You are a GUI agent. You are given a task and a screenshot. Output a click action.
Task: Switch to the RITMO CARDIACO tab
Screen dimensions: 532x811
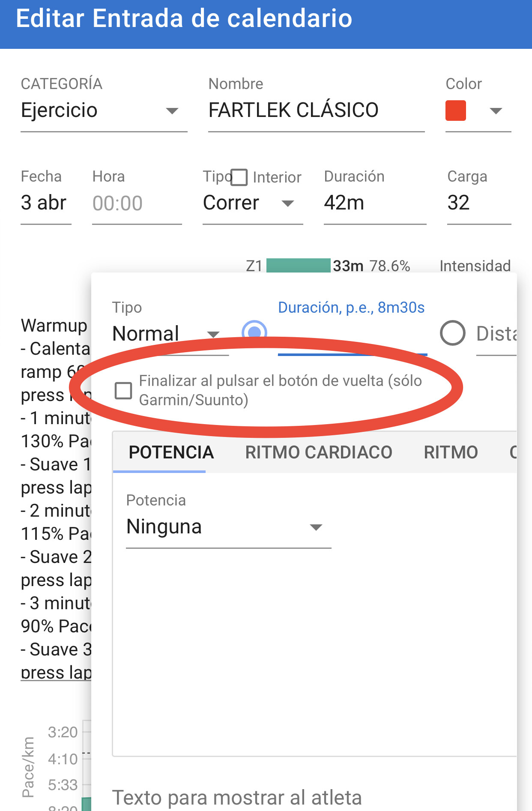click(x=318, y=452)
